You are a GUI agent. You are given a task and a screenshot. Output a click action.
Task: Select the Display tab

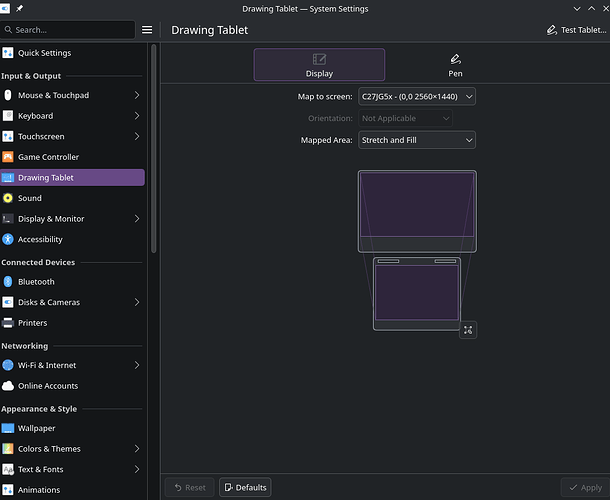coord(319,65)
